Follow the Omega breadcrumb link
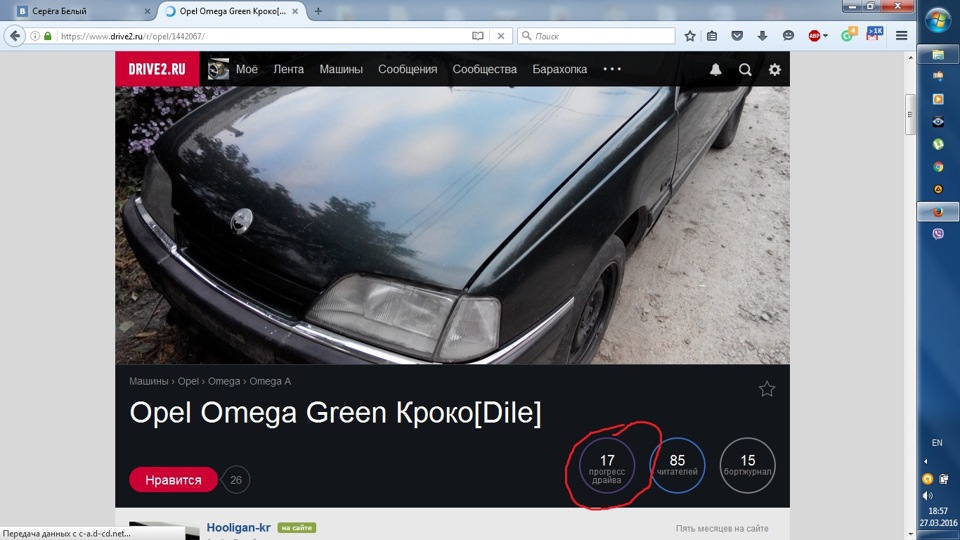 tap(223, 381)
